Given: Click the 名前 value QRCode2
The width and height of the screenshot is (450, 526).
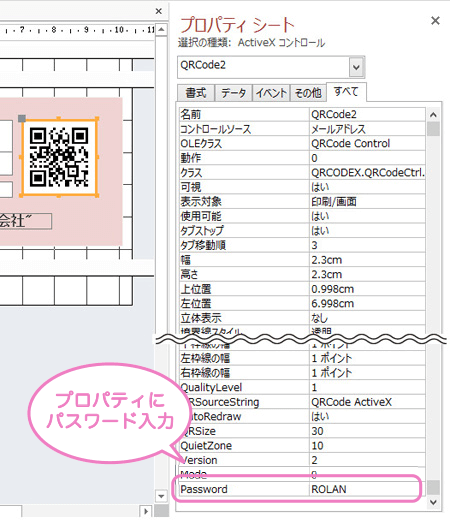Looking at the screenshot, I should (367, 114).
